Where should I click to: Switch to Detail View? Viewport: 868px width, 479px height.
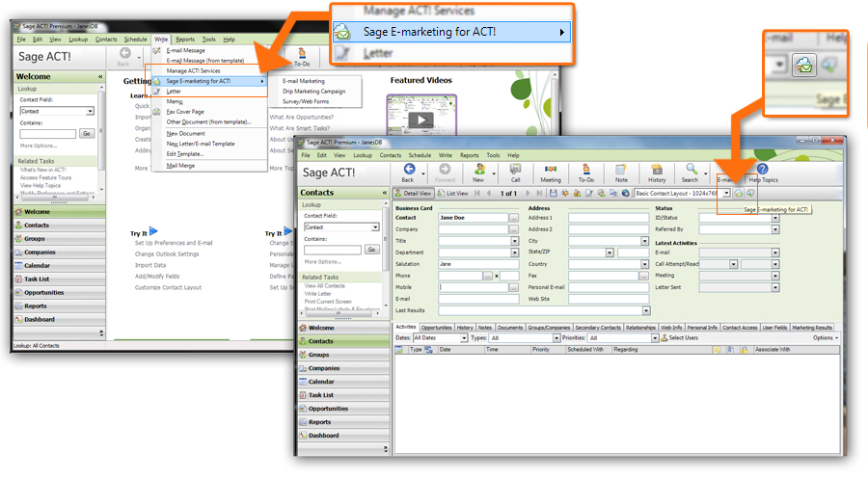click(x=413, y=194)
